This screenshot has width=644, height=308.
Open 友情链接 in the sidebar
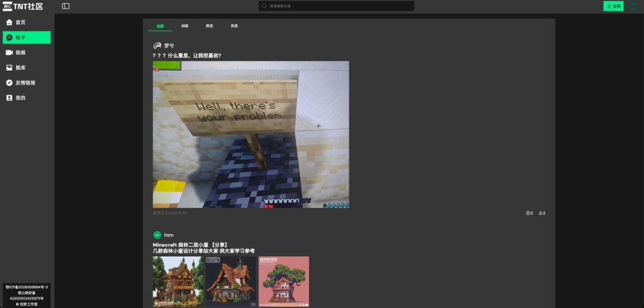27,83
